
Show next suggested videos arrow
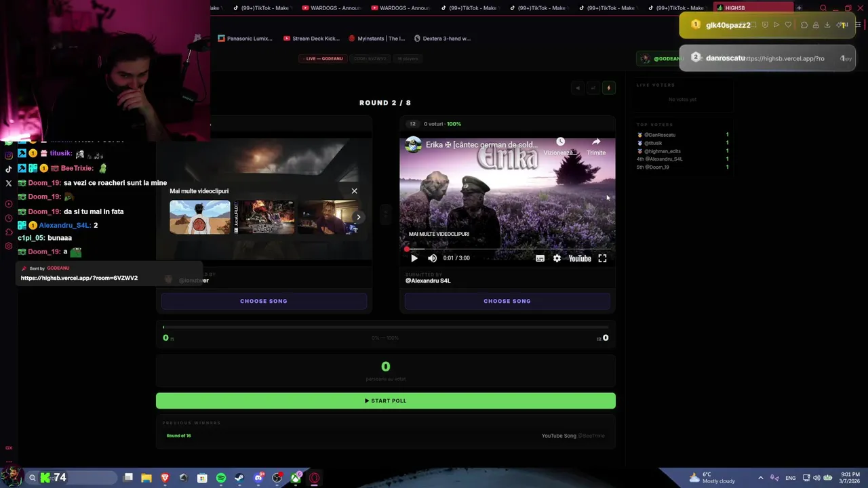click(x=359, y=217)
